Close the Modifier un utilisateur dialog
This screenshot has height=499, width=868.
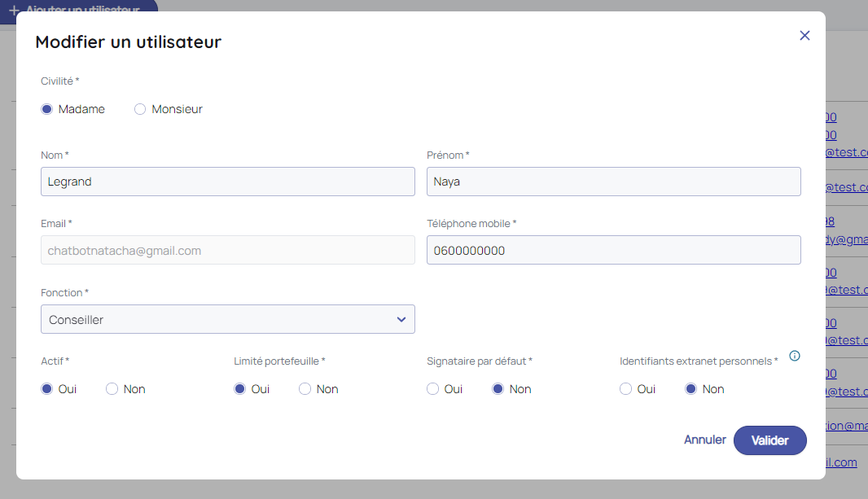coord(804,35)
